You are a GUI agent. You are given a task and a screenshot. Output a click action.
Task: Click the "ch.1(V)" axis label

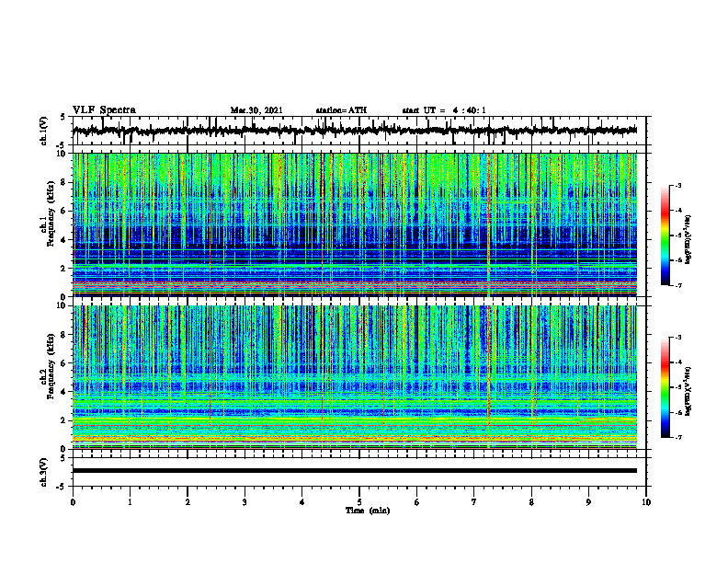pos(44,131)
